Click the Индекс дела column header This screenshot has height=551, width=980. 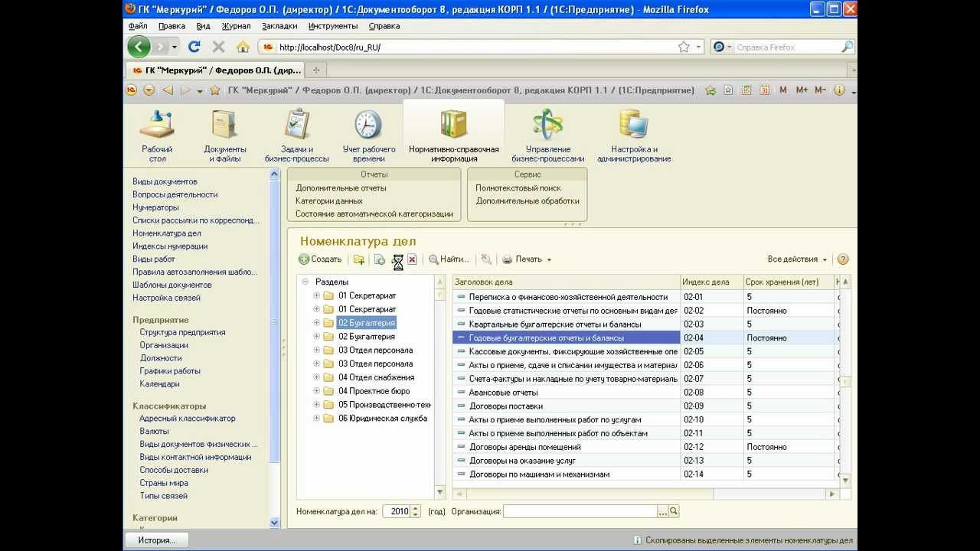click(712, 282)
